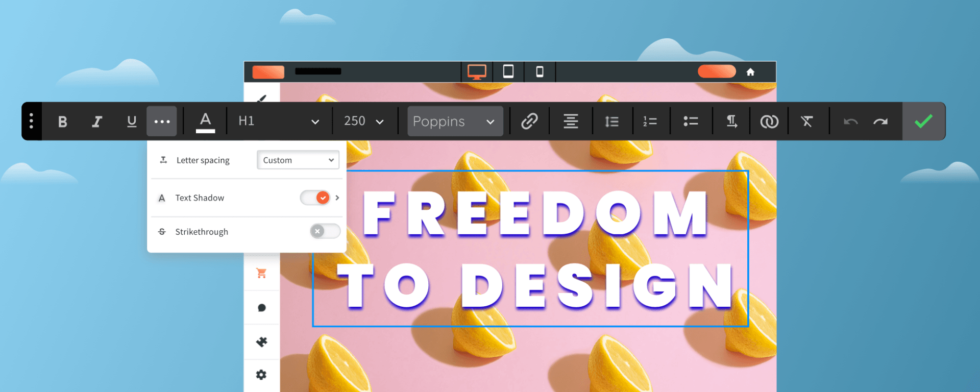
Task: Toggle bold formatting
Action: 62,121
